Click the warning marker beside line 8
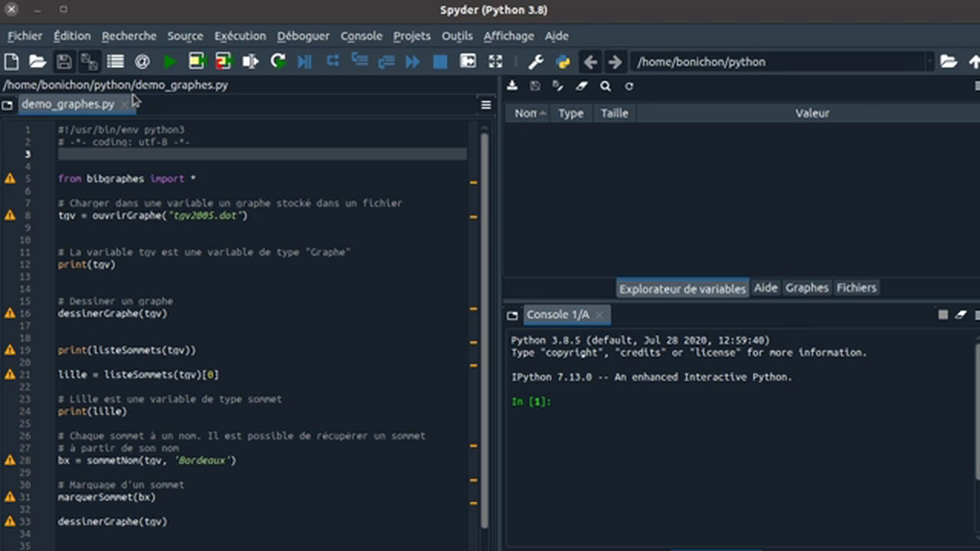 click(10, 216)
